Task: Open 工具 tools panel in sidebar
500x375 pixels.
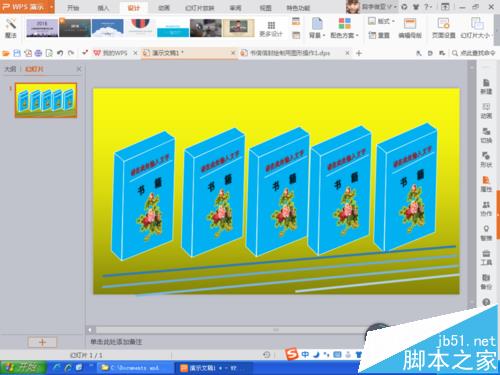Action: [x=486, y=258]
